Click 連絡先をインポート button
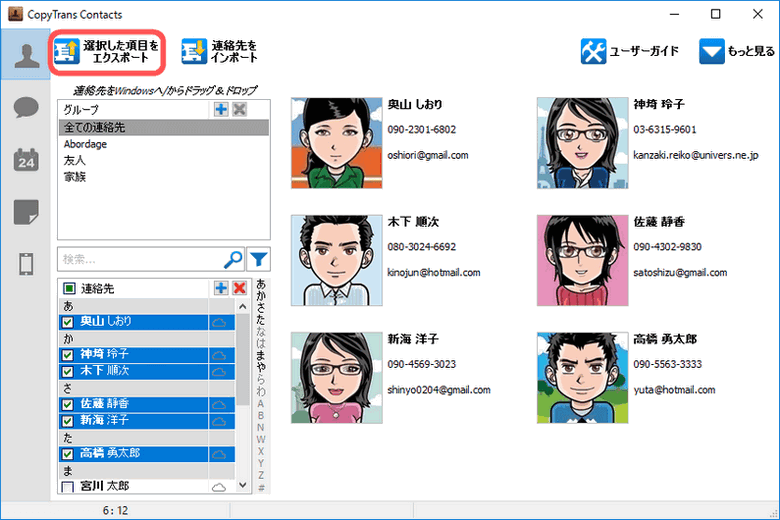Image resolution: width=780 pixels, height=520 pixels. (220, 52)
